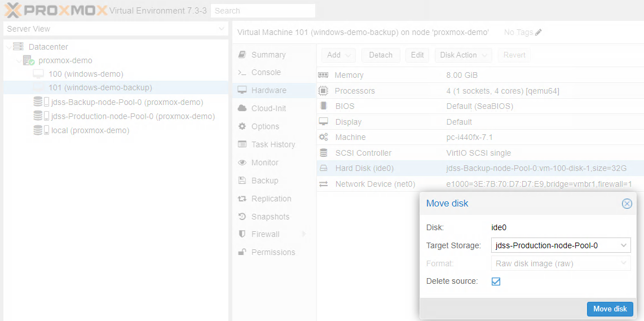The width and height of the screenshot is (644, 321).
Task: Click the Console prompt icon
Action: pos(242,72)
